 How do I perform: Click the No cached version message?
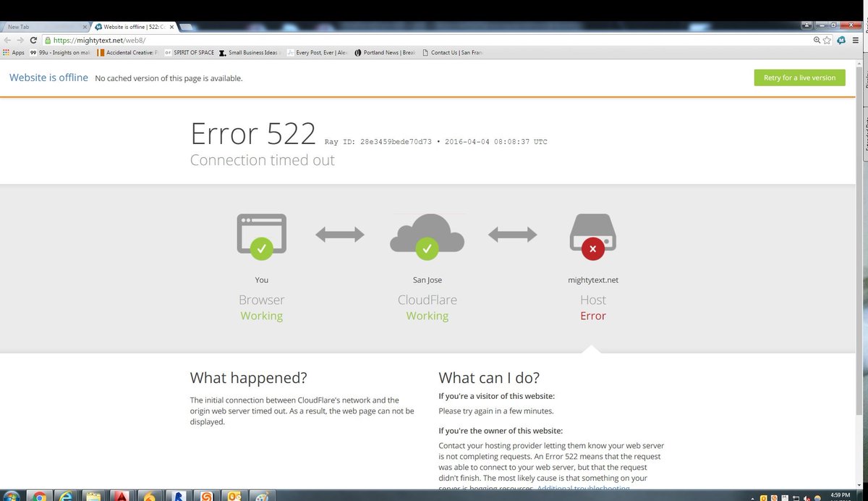169,78
